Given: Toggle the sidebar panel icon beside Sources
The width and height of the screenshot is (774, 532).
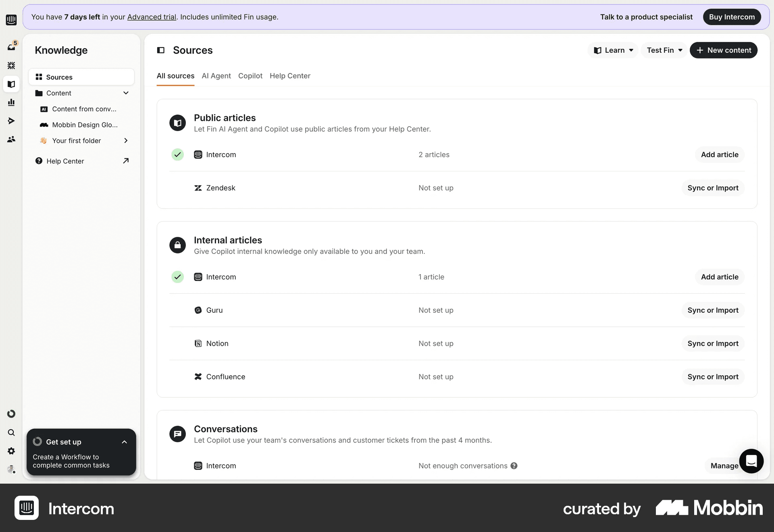Looking at the screenshot, I should point(161,50).
